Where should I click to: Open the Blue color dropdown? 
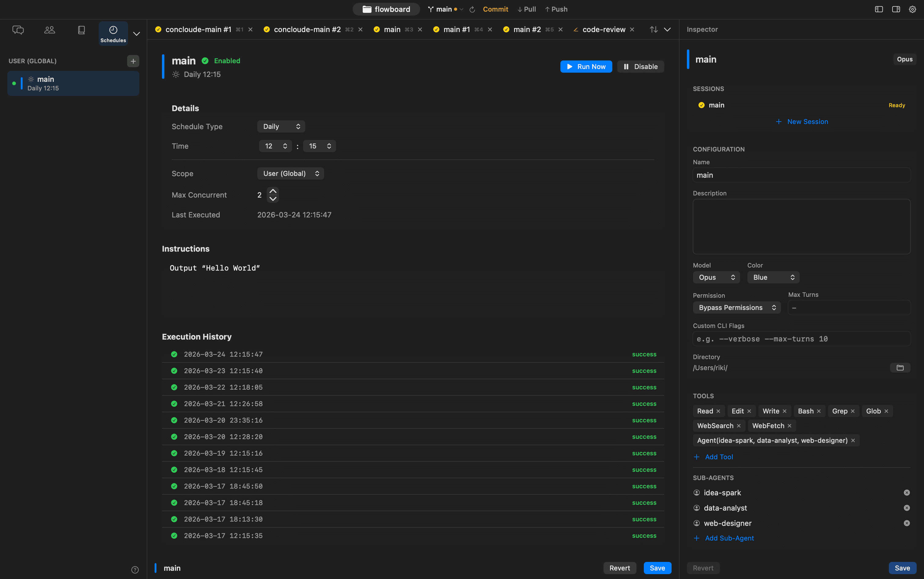(773, 277)
